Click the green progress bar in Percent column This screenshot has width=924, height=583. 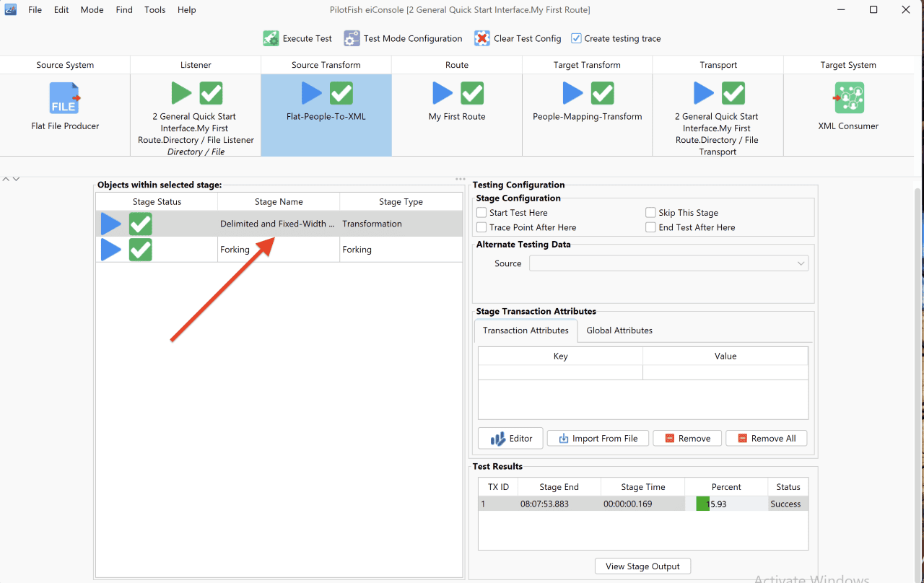(x=702, y=504)
